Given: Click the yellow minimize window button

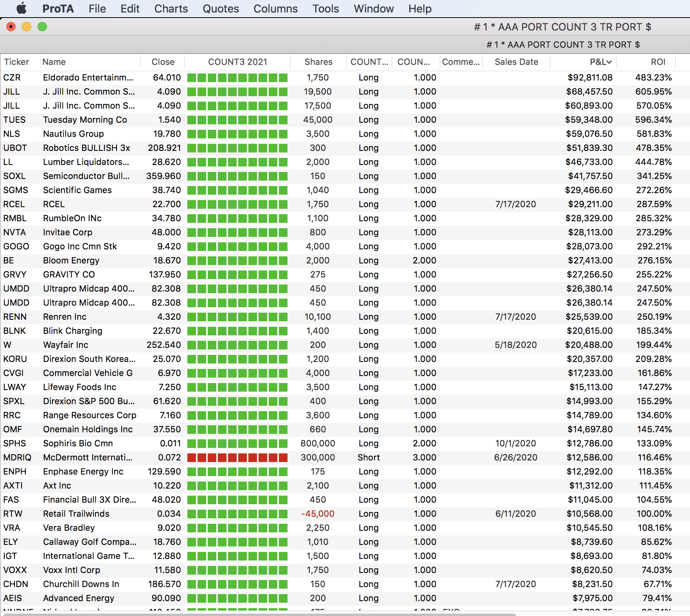Looking at the screenshot, I should (x=27, y=27).
